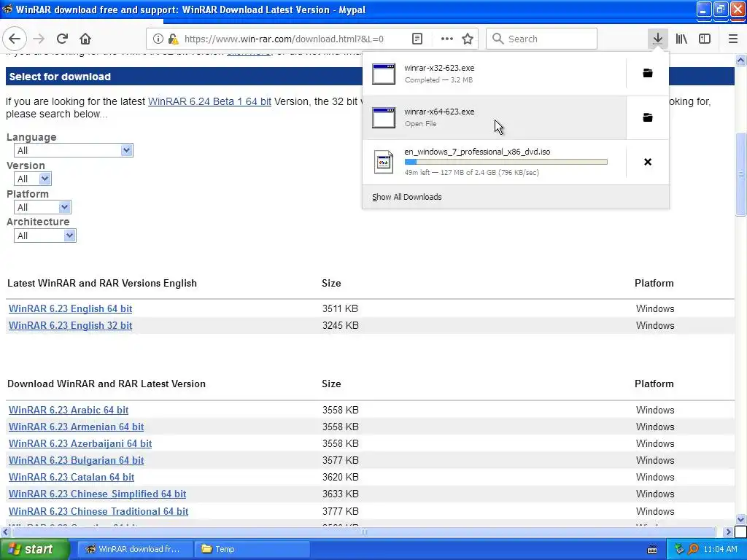Viewport: 747px width, 560px height.
Task: Focus the browser Search box
Action: coord(542,39)
